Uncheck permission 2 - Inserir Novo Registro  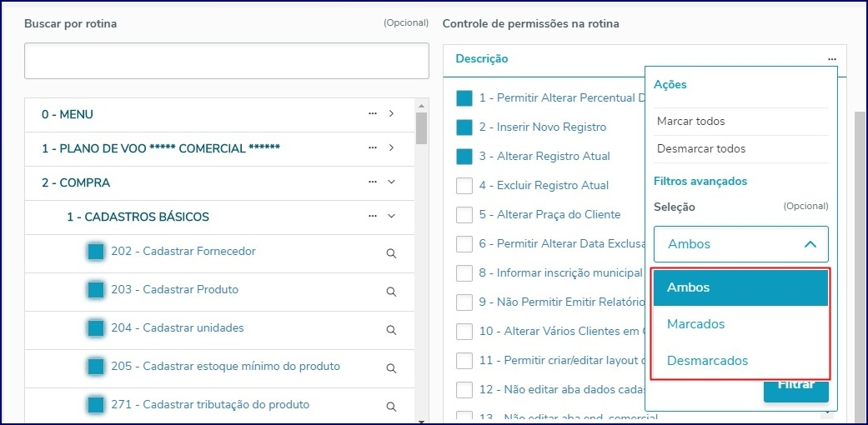[464, 127]
